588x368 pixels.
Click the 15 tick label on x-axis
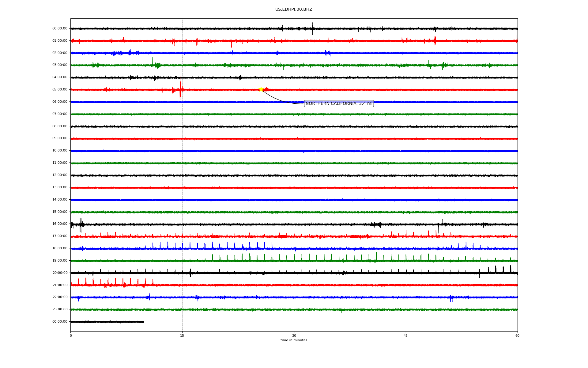tap(182, 335)
